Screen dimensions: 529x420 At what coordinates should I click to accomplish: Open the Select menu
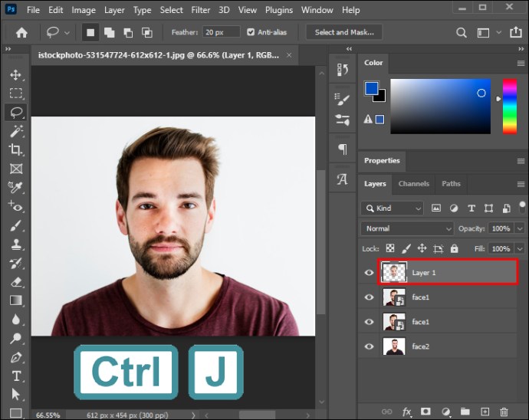click(x=171, y=10)
